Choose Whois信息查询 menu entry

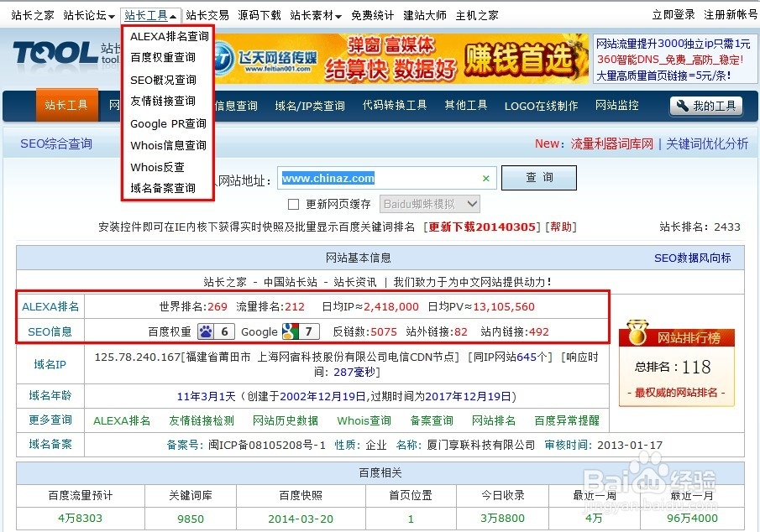pos(168,145)
